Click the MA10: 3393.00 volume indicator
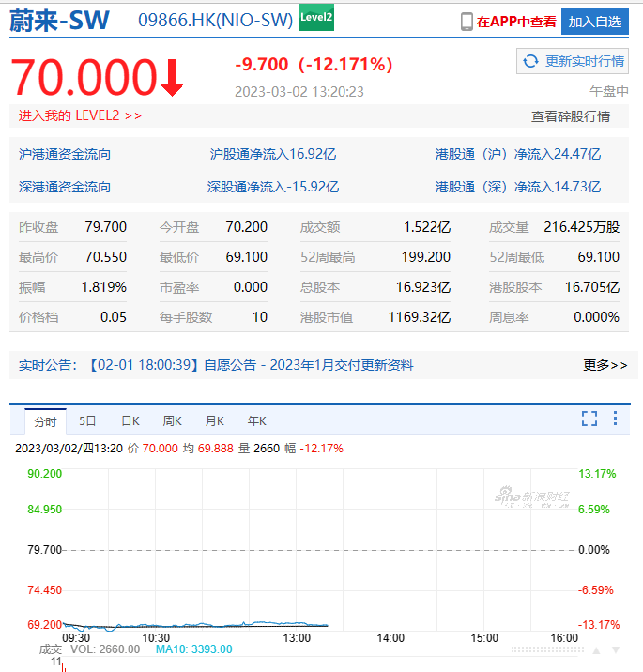Screen dimensions: 643x672 tap(193, 649)
